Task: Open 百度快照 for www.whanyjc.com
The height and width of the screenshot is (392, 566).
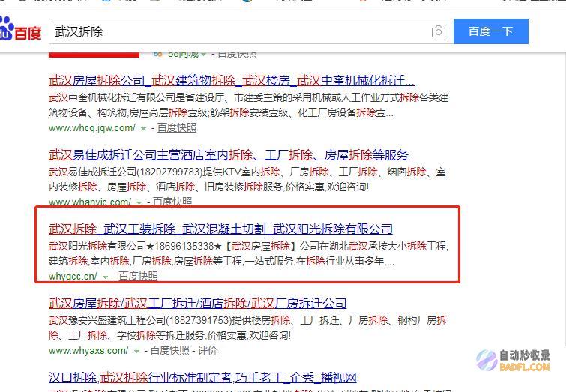Action: click(x=172, y=202)
